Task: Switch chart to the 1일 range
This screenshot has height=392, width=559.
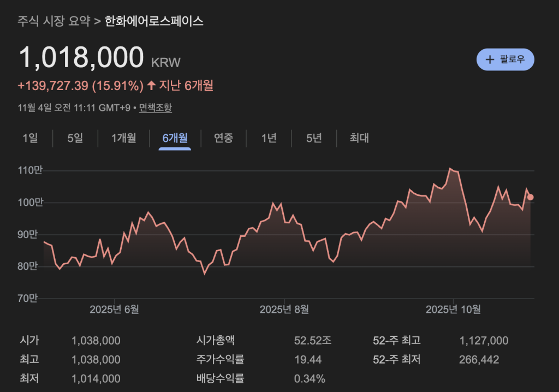Action: [x=30, y=138]
